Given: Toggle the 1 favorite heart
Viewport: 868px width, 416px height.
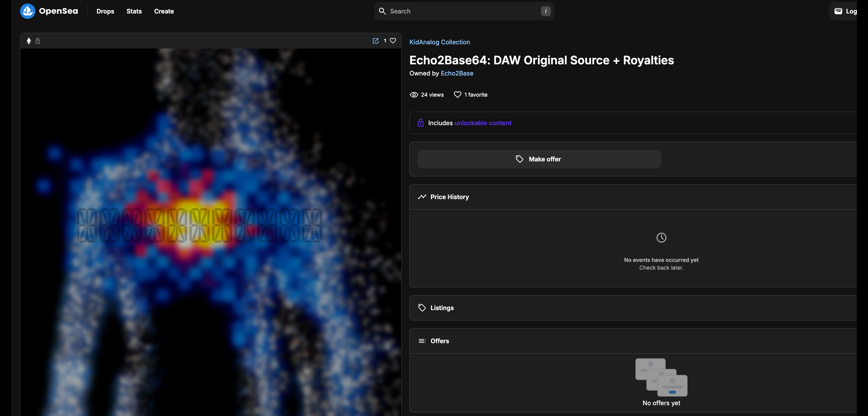Looking at the screenshot, I should pos(457,95).
